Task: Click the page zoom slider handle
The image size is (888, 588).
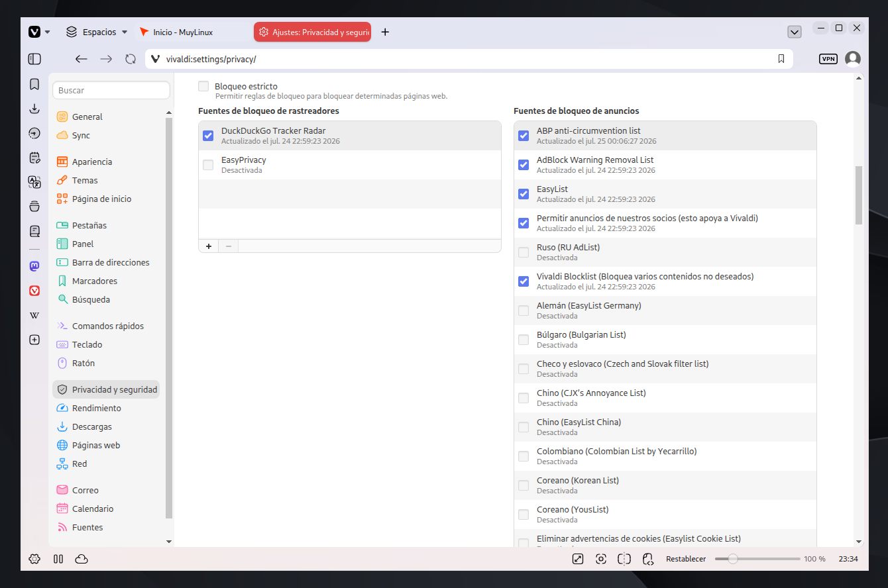Action: 733,559
